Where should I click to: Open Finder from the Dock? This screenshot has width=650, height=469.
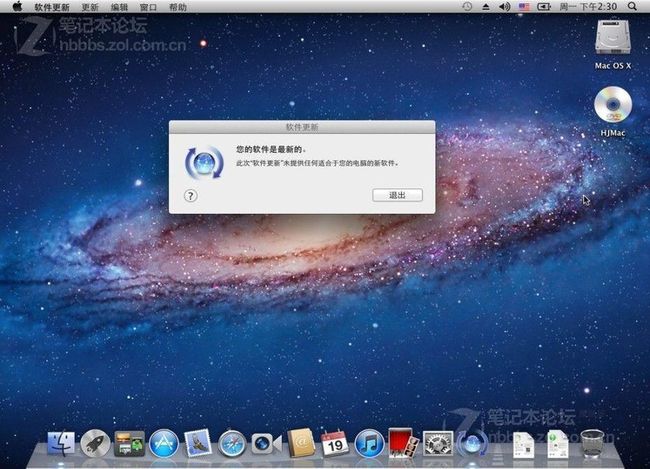click(61, 444)
